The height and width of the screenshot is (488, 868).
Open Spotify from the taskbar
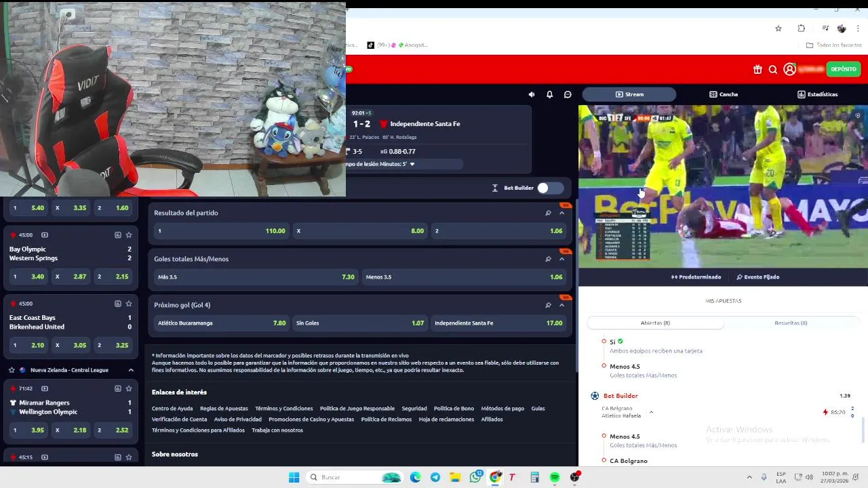555,477
